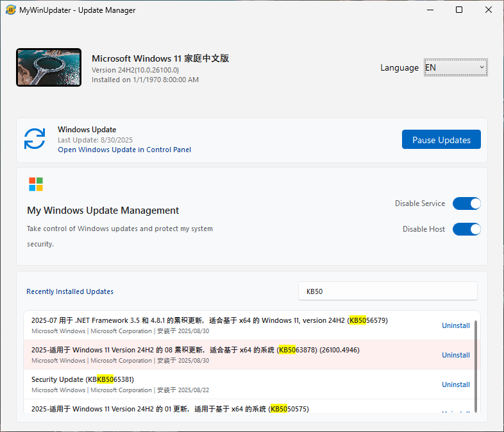Click the Microsoft four-color logo icon
Viewport: 504px width, 432px height.
36,184
